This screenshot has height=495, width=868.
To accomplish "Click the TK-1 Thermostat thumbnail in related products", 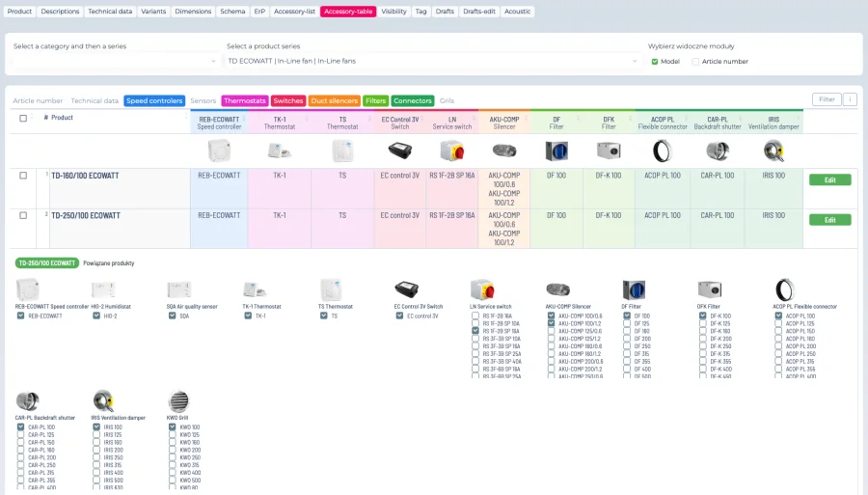I will 255,289.
